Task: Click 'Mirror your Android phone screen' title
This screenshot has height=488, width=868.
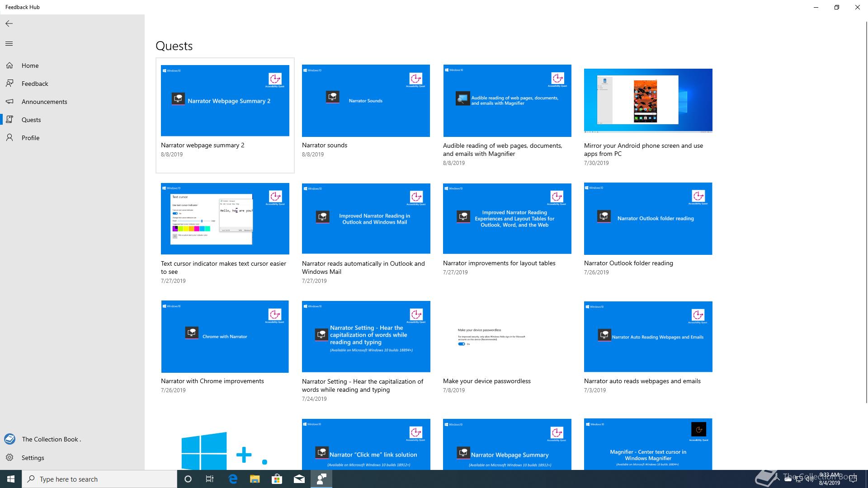Action: 644,150
